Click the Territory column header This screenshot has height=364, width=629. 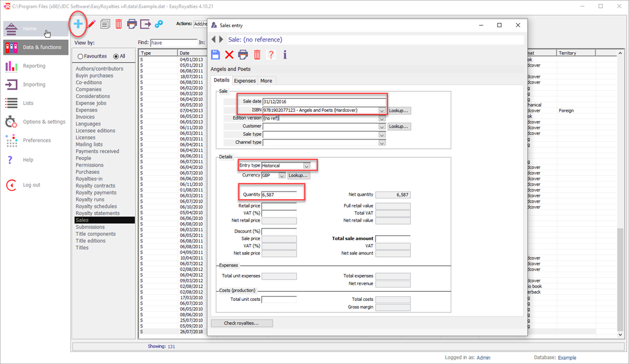576,53
